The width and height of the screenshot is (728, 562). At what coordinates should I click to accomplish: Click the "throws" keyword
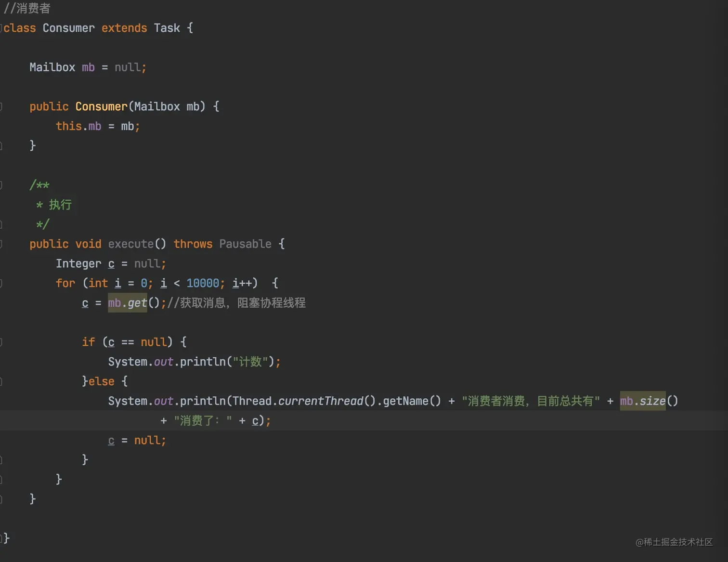click(193, 244)
